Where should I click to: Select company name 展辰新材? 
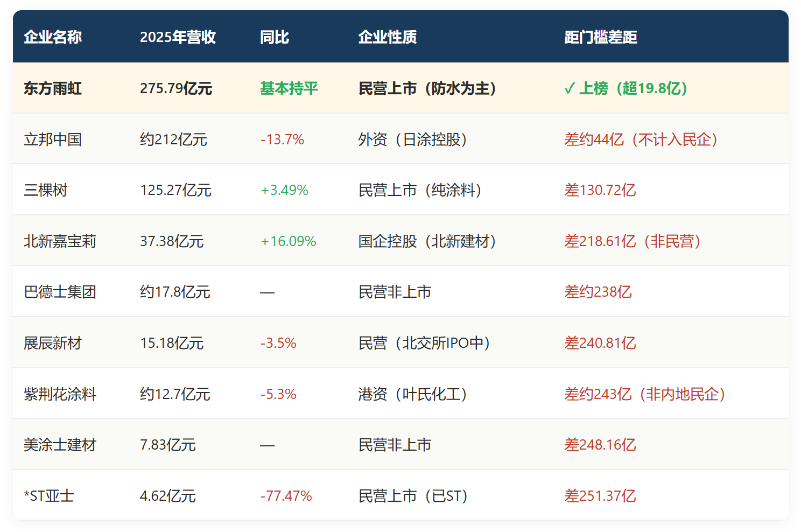pos(53,343)
